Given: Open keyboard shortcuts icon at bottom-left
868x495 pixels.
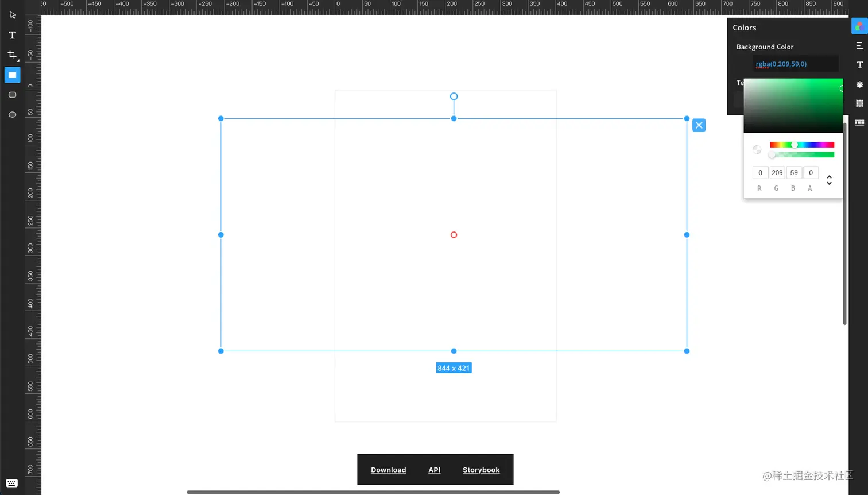Looking at the screenshot, I should (x=12, y=483).
